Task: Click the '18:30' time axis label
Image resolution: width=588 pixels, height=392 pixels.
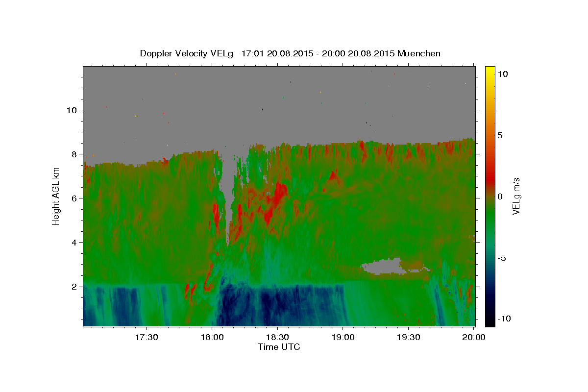Action: click(x=277, y=337)
